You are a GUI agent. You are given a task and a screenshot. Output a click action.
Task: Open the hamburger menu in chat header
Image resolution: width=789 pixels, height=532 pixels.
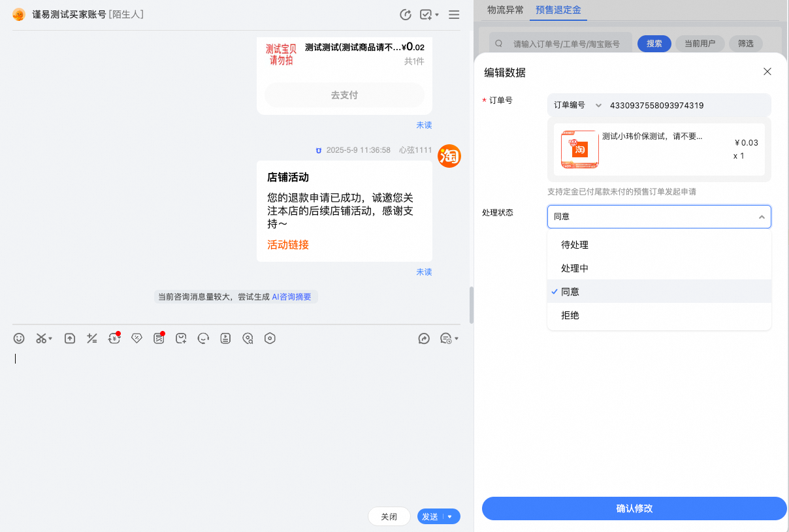point(454,14)
